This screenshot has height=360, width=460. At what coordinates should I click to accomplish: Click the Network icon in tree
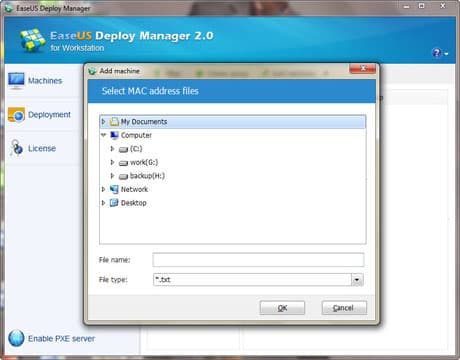click(114, 189)
